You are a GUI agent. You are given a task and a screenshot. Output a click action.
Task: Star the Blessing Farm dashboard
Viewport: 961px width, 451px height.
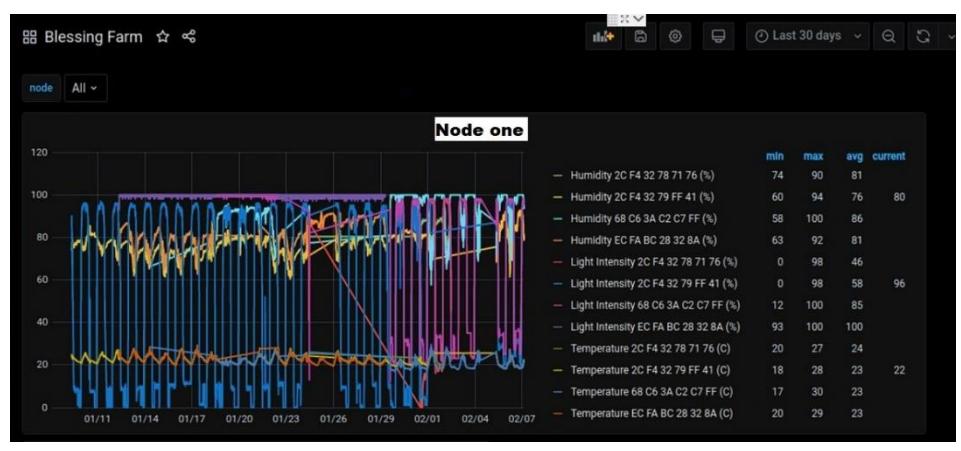pos(162,37)
